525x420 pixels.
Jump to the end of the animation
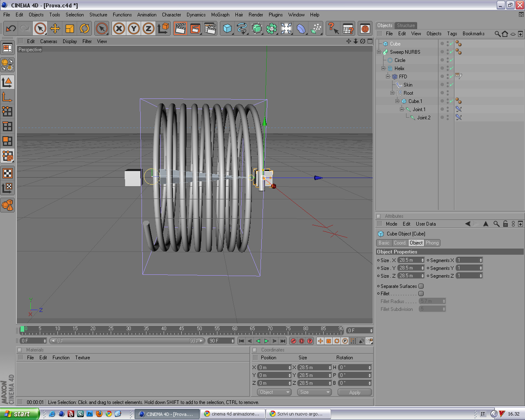pos(283,341)
